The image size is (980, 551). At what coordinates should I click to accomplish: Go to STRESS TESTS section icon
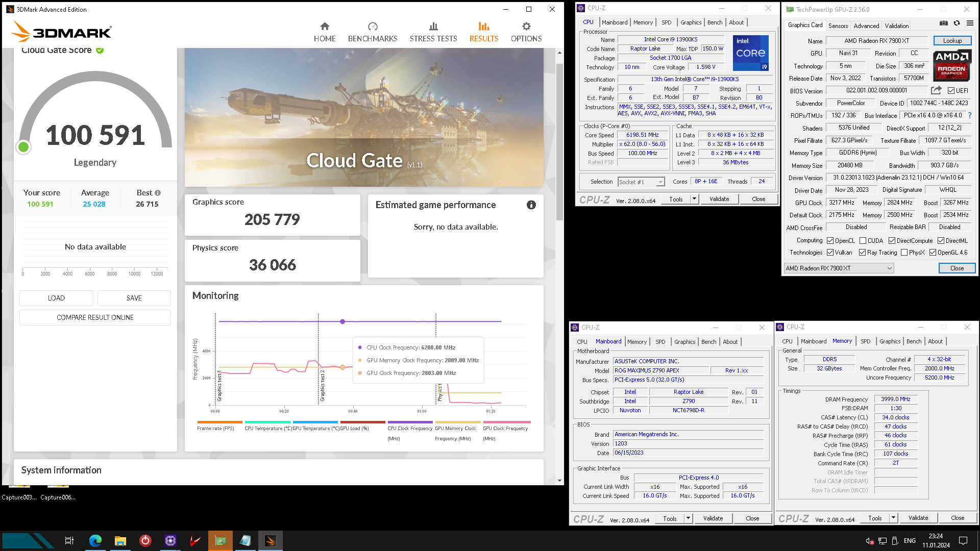[433, 27]
